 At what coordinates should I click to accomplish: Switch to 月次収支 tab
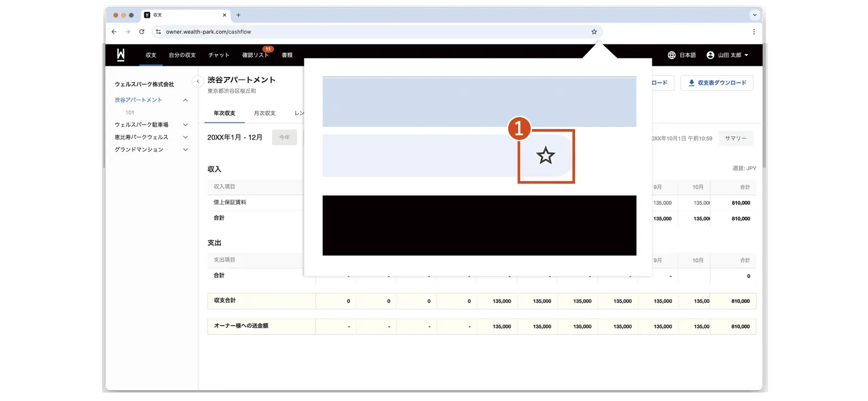[x=265, y=113]
